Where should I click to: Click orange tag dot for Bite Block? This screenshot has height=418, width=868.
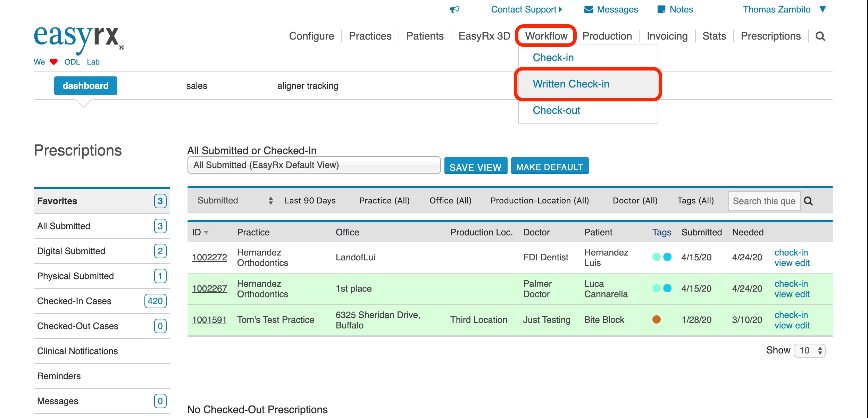[656, 319]
